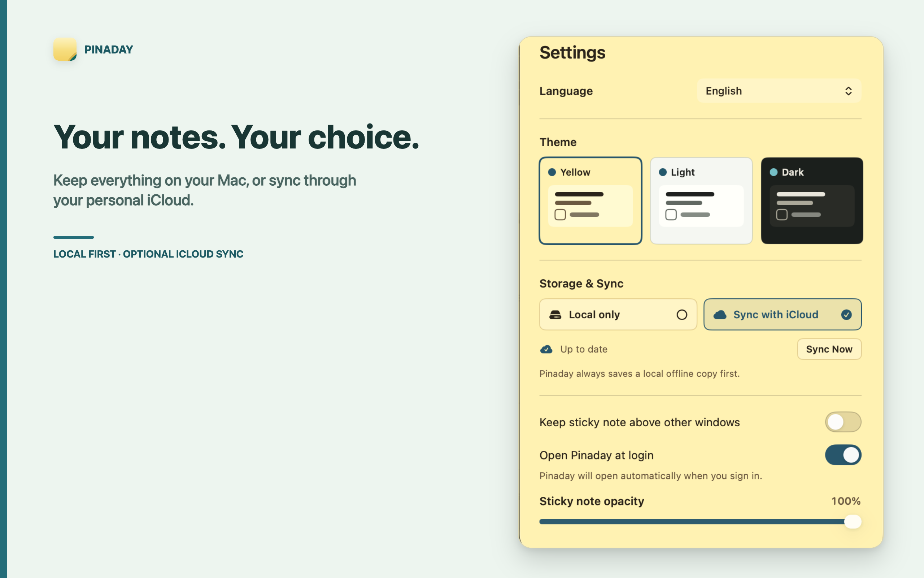Click the 100% opacity value
Image resolution: width=924 pixels, height=578 pixels.
pos(846,501)
